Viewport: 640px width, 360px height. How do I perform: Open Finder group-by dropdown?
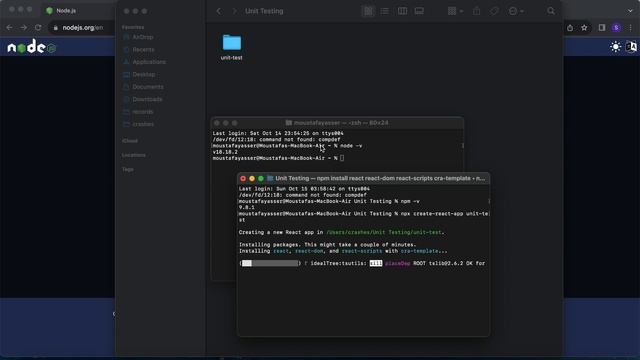(455, 11)
